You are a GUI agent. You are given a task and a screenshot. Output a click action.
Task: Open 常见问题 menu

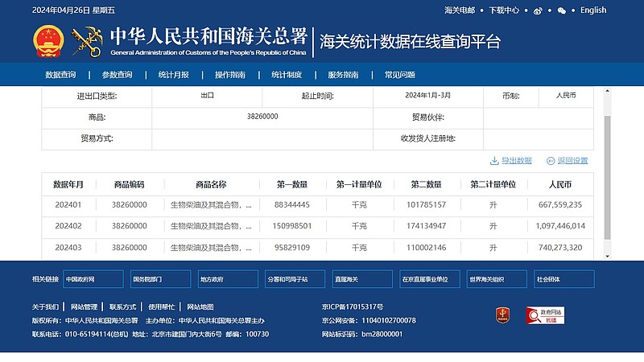coord(399,75)
